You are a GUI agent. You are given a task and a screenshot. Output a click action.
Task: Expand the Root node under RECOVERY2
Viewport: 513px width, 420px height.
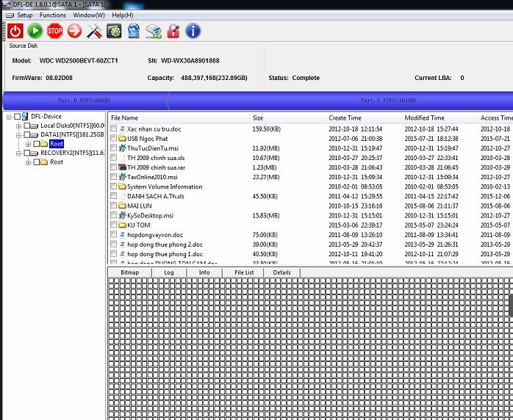(x=29, y=162)
